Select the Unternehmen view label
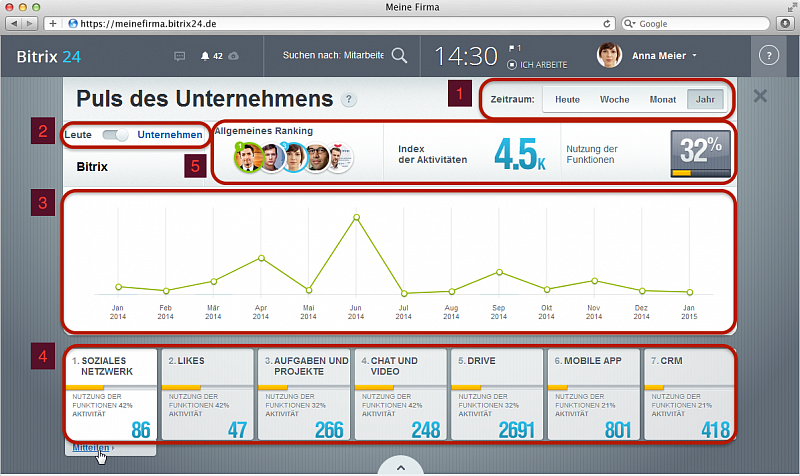Screen dimensions: 800x476 pyautogui.click(x=170, y=135)
